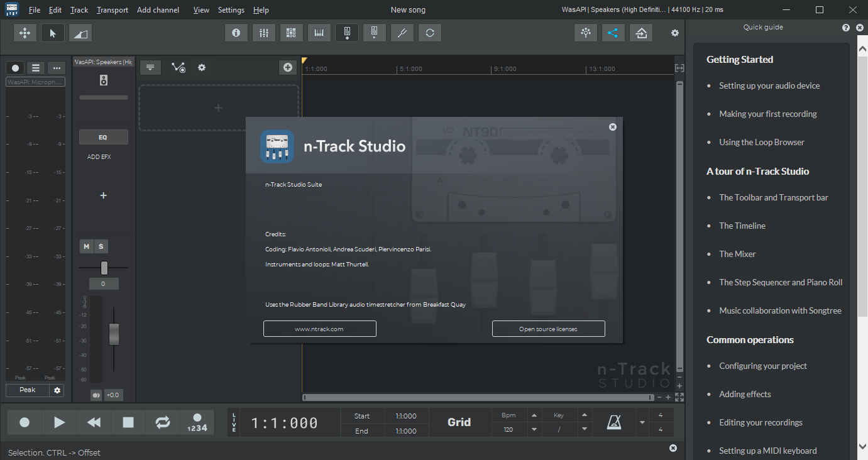The image size is (868, 460).
Task: Close the n-Track Studio about dialog
Action: coord(613,127)
